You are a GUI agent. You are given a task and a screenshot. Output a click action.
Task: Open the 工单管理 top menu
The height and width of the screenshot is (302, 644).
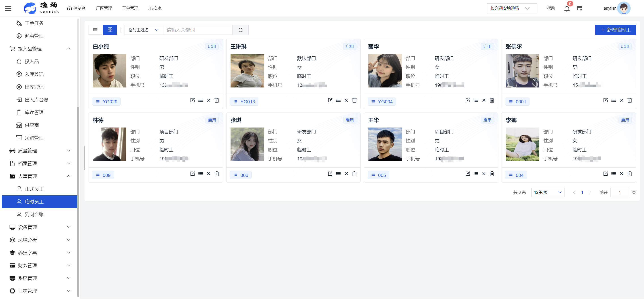(130, 8)
